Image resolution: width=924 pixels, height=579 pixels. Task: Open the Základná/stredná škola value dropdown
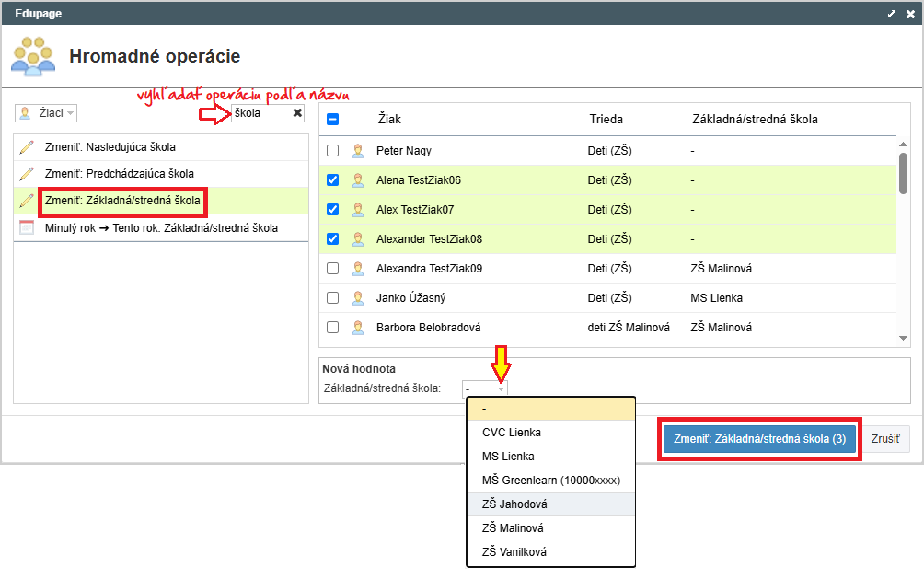(485, 388)
